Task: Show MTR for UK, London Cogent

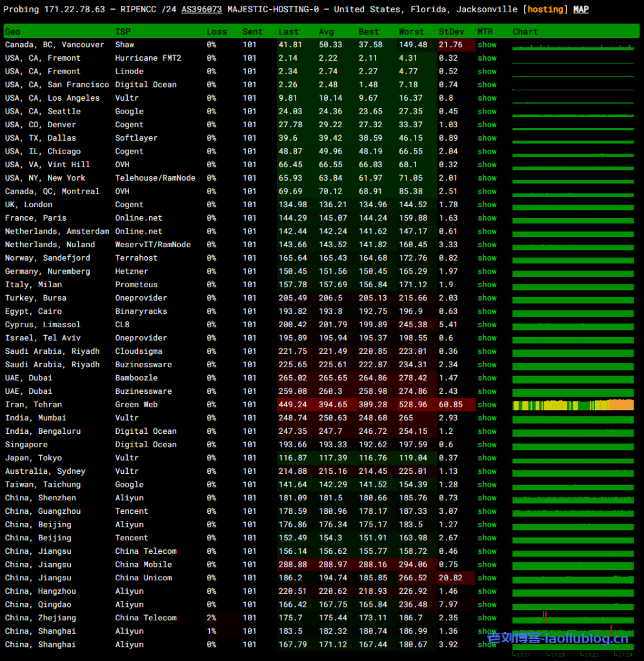Action: click(487, 205)
